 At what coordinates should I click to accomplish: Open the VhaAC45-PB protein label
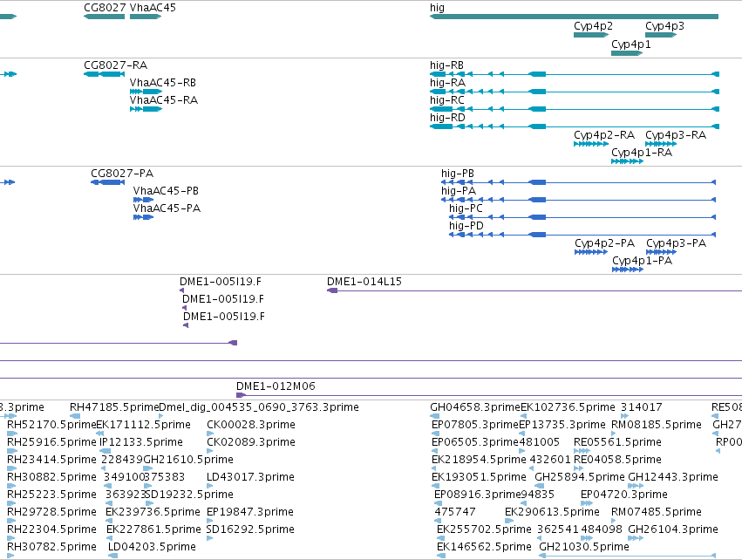point(166,191)
